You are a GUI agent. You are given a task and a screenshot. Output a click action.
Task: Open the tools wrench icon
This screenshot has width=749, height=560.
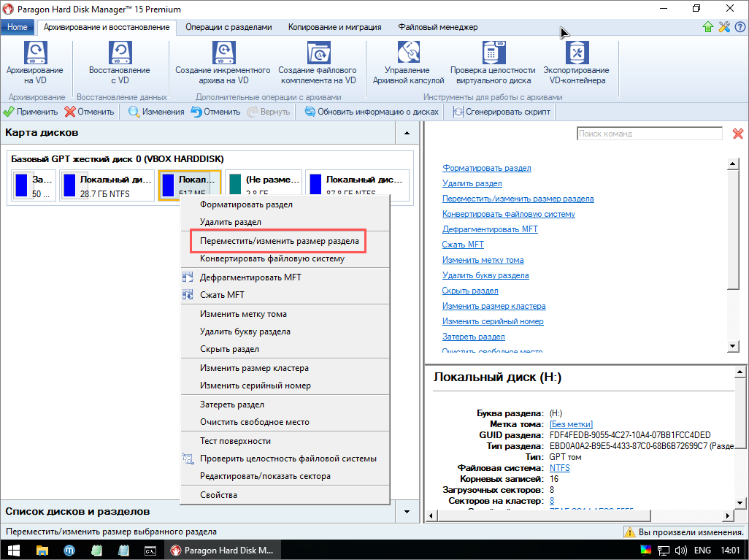pyautogui.click(x=724, y=27)
